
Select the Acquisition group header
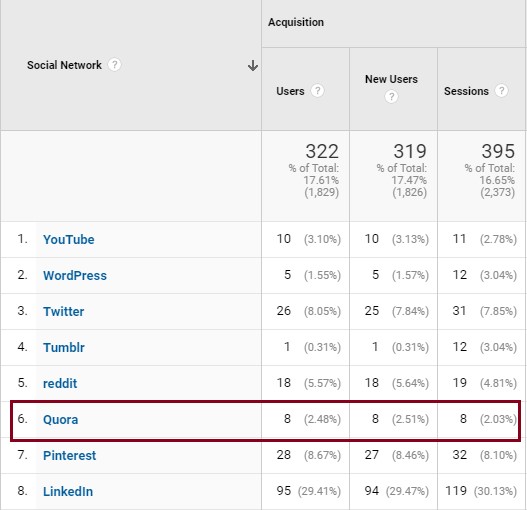296,22
